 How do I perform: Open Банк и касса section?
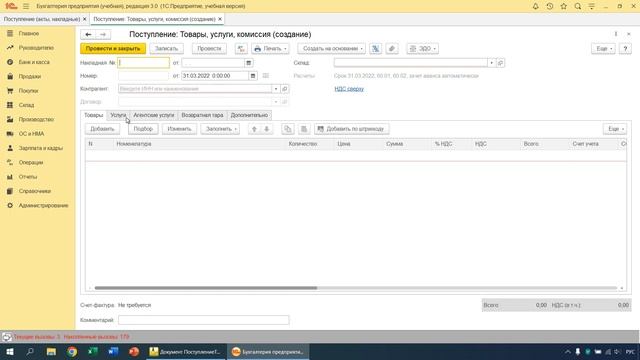pos(34,62)
